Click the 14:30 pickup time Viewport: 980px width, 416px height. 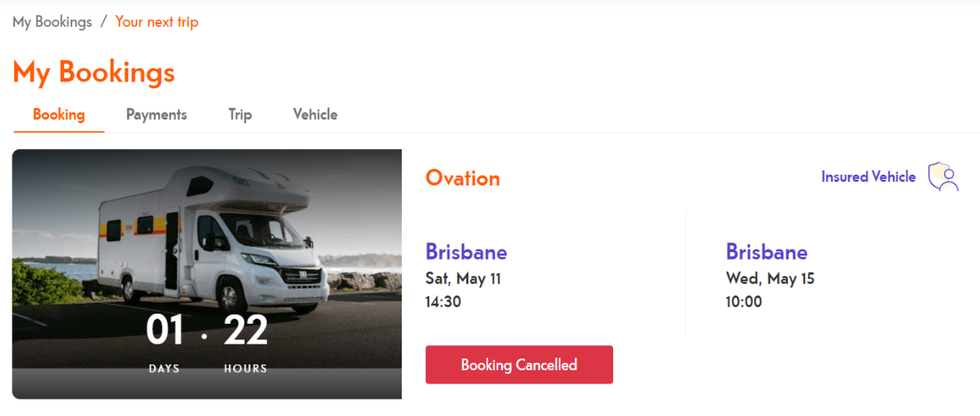(443, 301)
